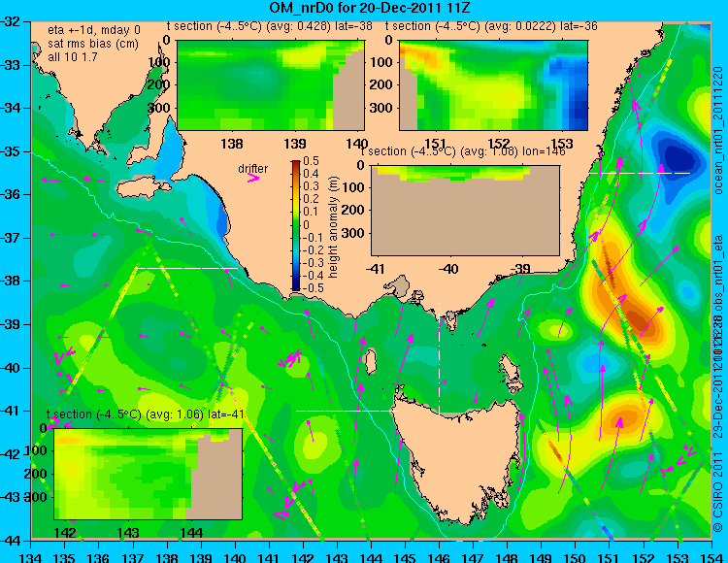Viewport: 728px width, 563px height.
Task: Click longitude label 134 on the bottom axis
Action: (31, 557)
